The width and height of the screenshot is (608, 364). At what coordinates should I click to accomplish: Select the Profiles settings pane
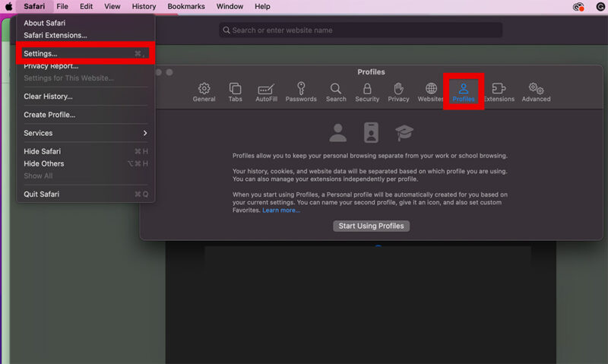(464, 92)
